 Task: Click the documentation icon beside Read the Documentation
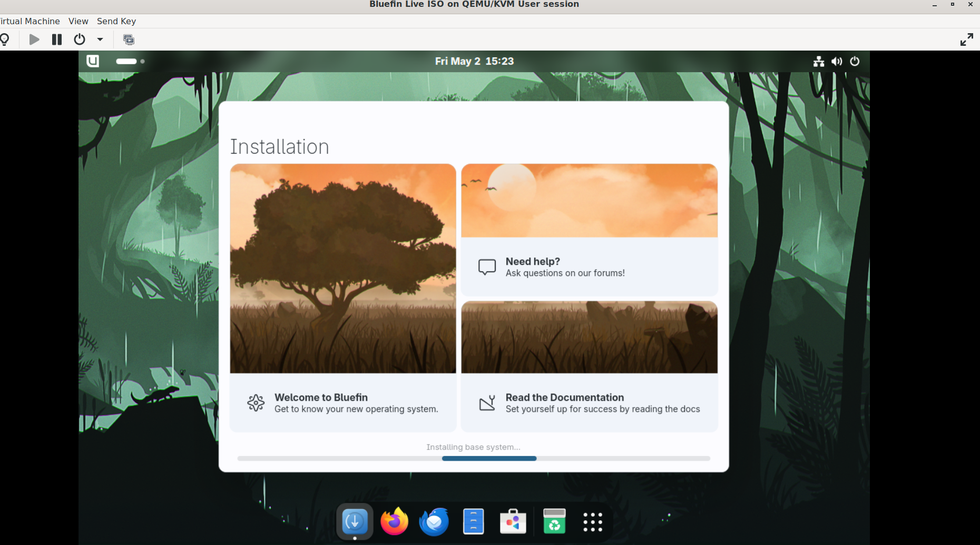click(487, 403)
